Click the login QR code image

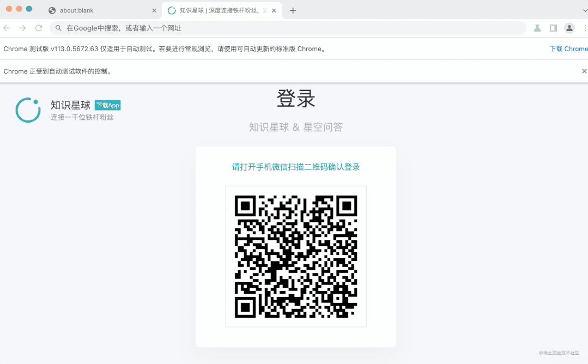click(296, 257)
